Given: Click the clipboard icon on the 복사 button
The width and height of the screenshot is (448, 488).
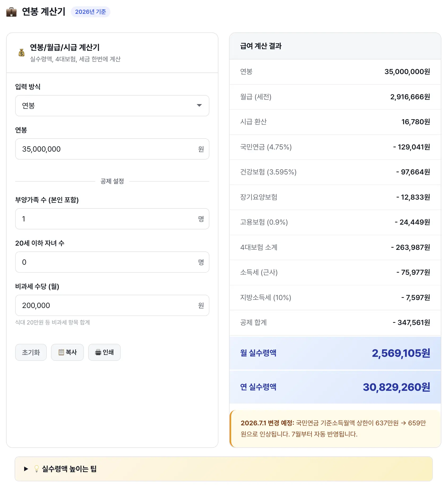Looking at the screenshot, I should point(61,352).
